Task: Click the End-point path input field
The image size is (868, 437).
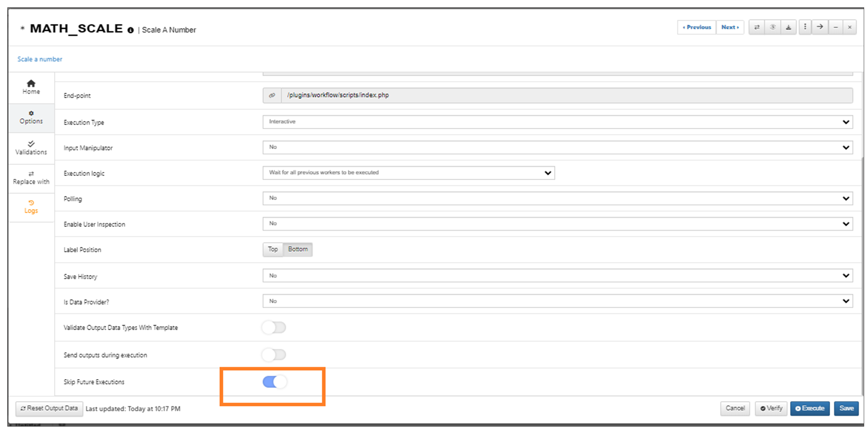Action: pos(567,95)
